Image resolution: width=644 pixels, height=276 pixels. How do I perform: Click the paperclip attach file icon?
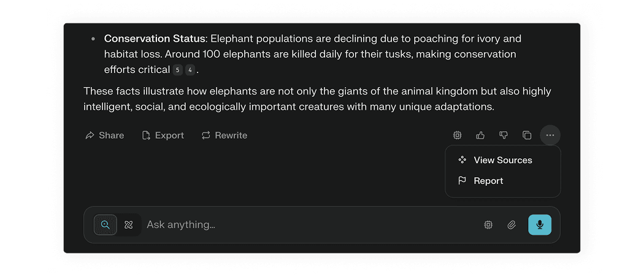click(512, 225)
